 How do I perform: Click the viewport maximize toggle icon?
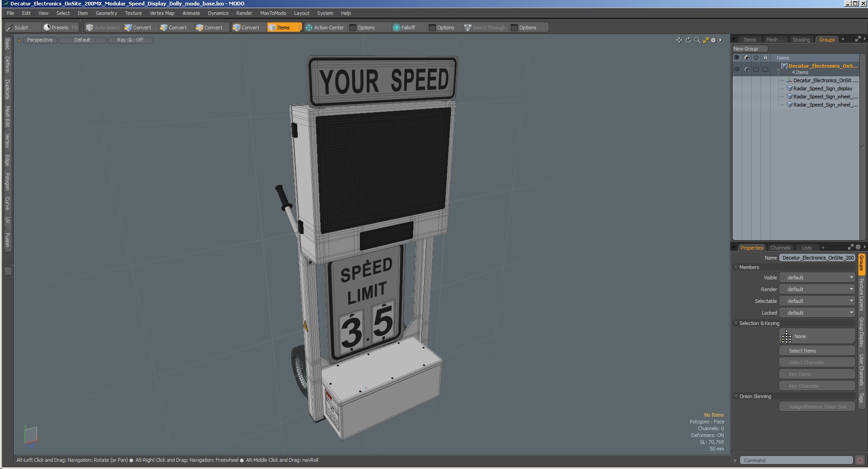pyautogui.click(x=706, y=40)
